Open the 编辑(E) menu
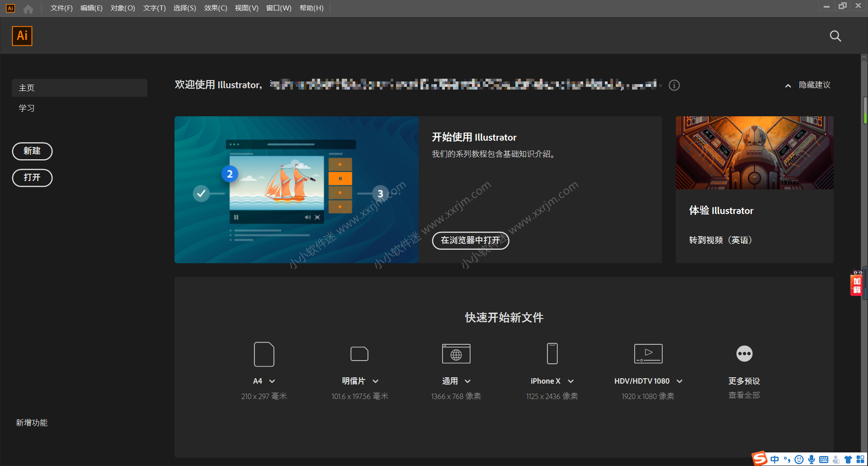This screenshot has height=466, width=868. tap(91, 8)
